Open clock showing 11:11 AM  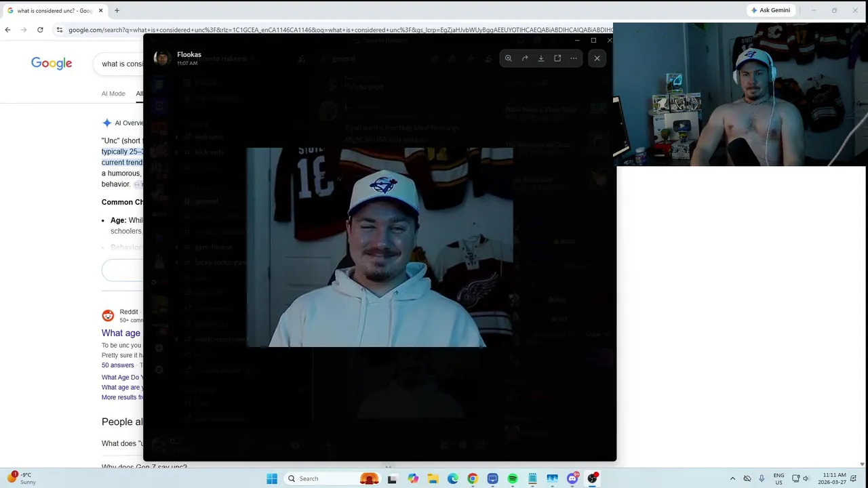coord(833,479)
